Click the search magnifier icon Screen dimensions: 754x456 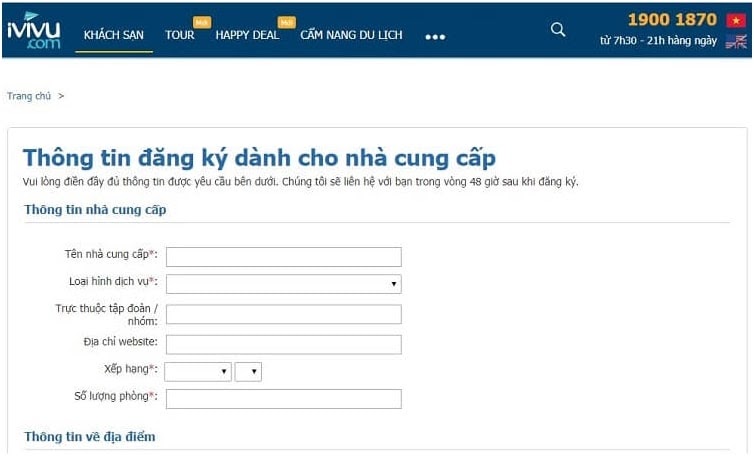(x=558, y=30)
